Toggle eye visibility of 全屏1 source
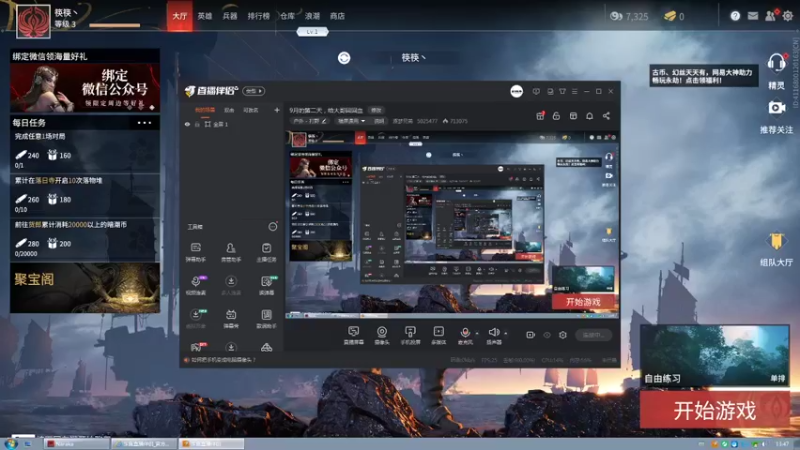This screenshot has height=450, width=800. (x=187, y=124)
